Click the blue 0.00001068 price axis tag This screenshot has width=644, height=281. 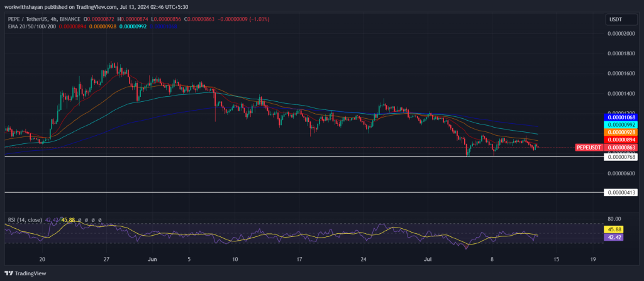point(620,118)
